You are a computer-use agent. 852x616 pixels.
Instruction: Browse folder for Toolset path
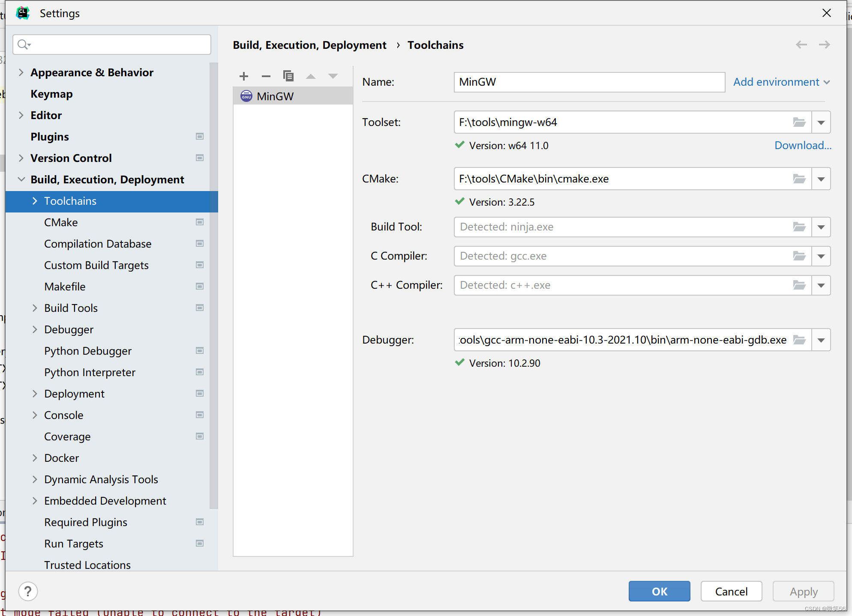point(799,123)
